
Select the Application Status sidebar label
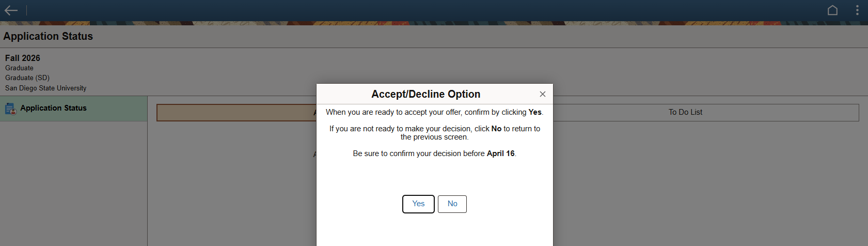(x=53, y=108)
